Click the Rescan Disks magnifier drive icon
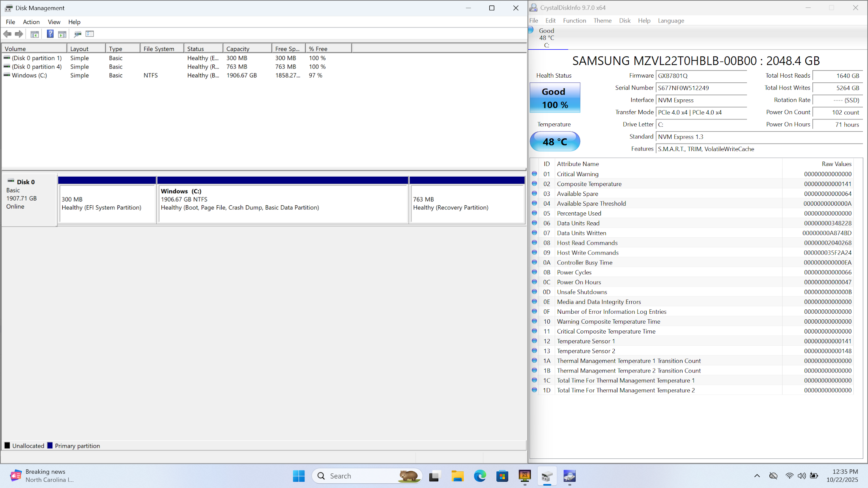 (x=78, y=34)
